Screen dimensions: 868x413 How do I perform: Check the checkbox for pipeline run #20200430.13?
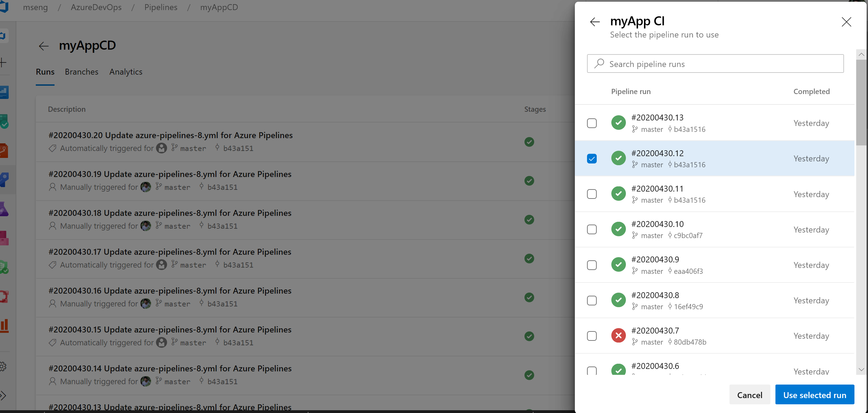(591, 123)
